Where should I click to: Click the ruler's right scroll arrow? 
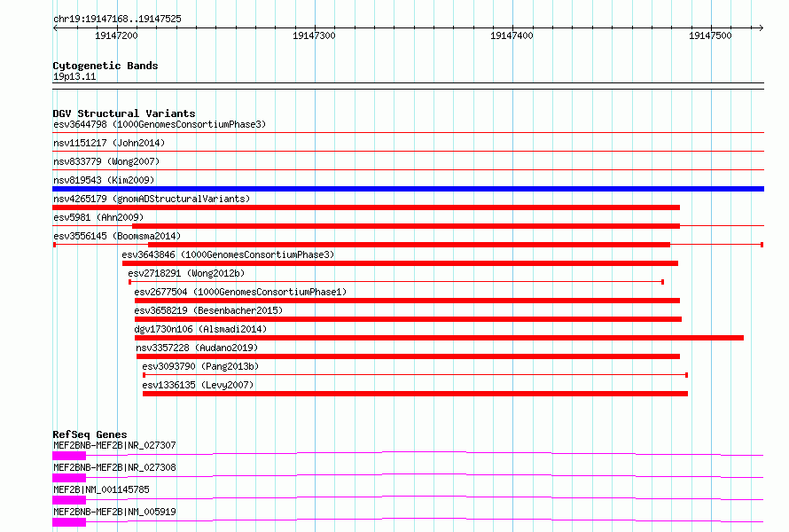coord(761,27)
